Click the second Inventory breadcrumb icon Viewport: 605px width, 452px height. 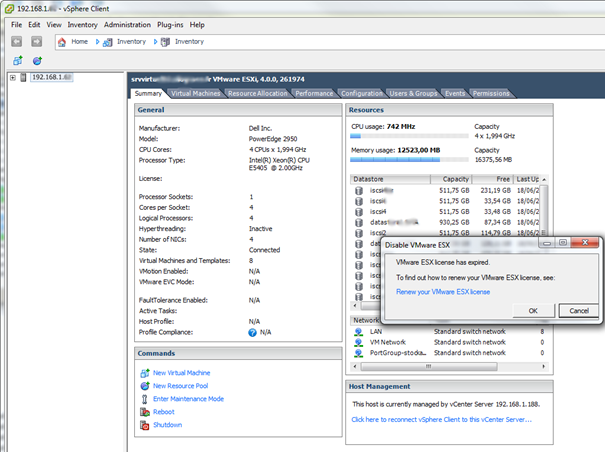(165, 42)
